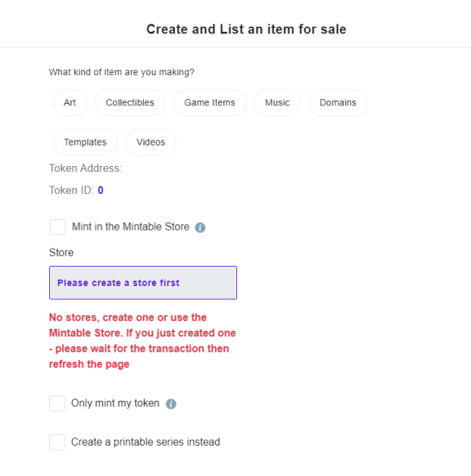Select the Templates category
This screenshot has height=476, width=471.
click(x=85, y=142)
